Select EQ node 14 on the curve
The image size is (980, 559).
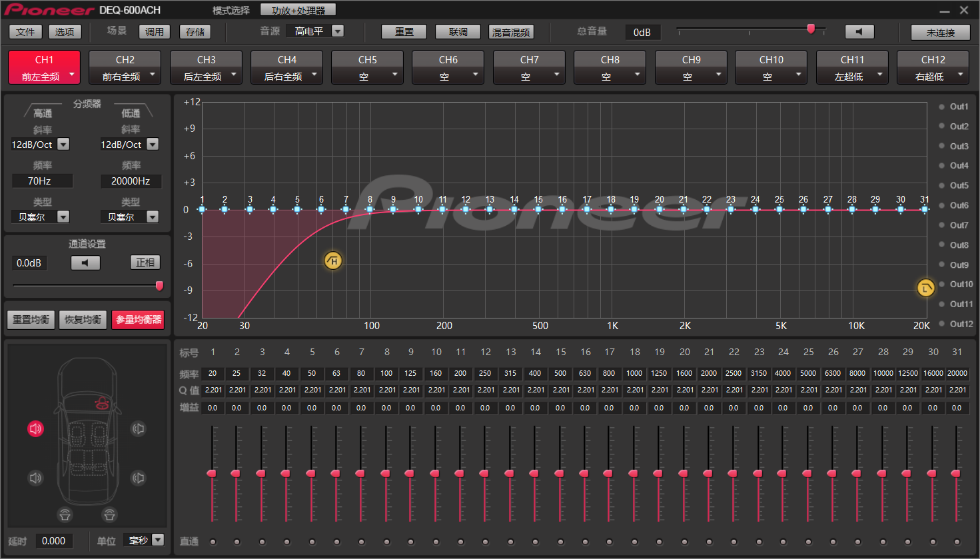point(514,209)
